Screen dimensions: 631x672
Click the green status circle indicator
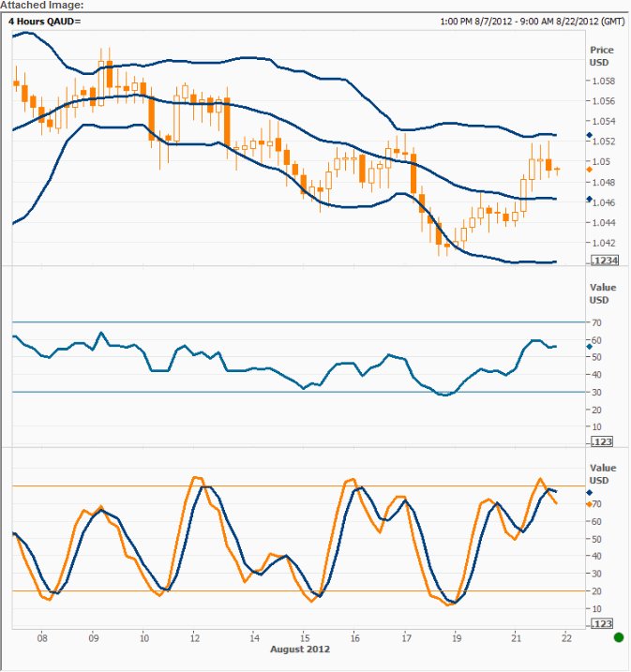click(619, 637)
